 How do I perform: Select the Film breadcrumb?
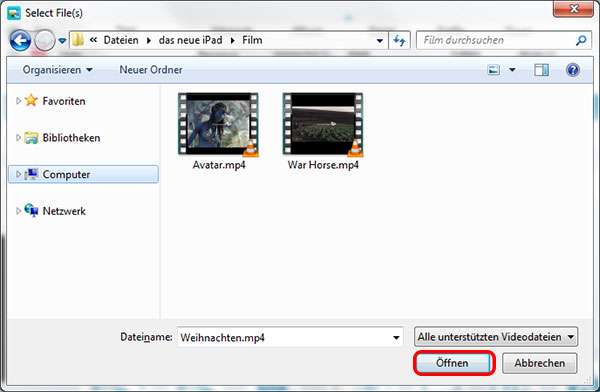[252, 40]
